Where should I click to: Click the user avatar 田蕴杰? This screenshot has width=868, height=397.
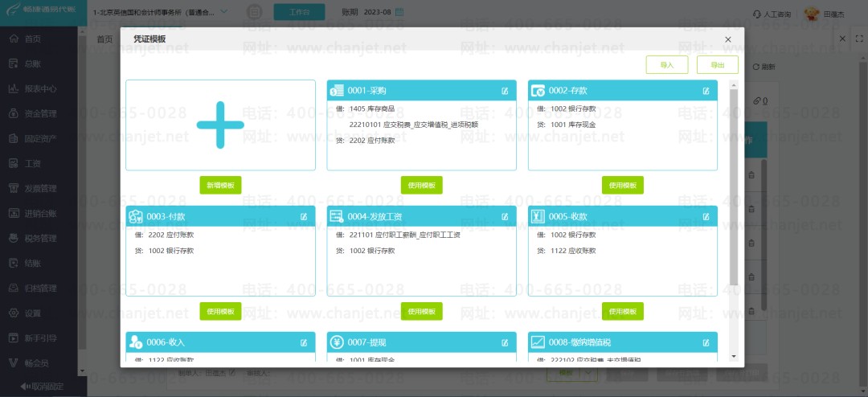(x=812, y=14)
